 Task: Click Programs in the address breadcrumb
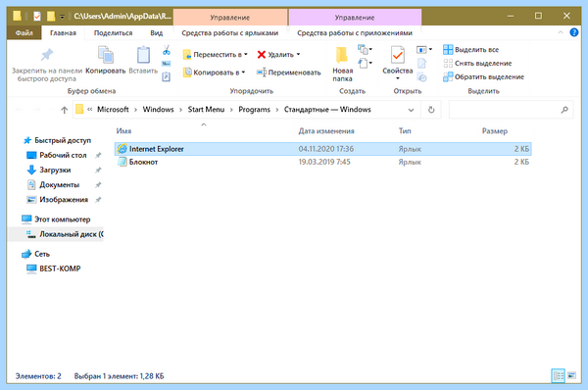tap(254, 110)
